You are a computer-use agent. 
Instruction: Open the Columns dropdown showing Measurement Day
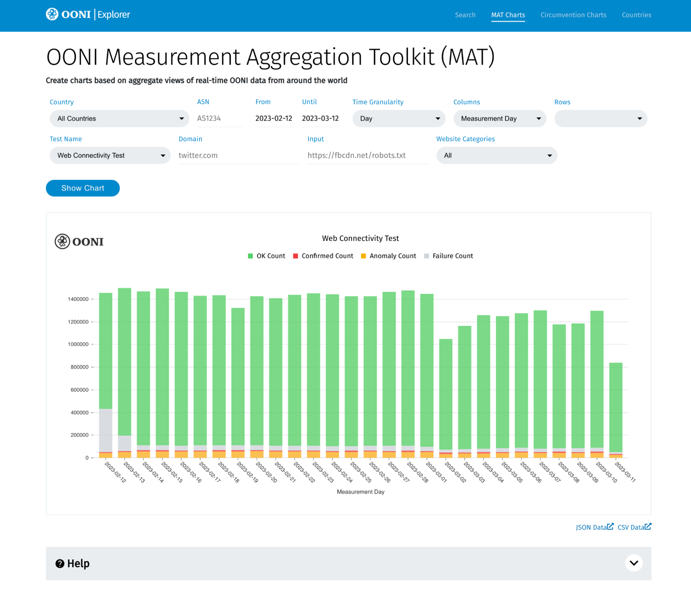click(x=499, y=119)
